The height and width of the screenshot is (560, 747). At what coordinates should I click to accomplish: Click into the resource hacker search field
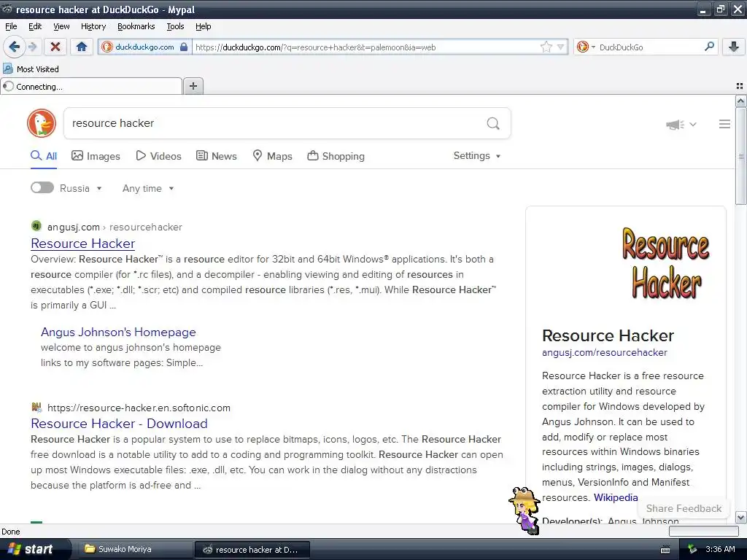pos(274,123)
